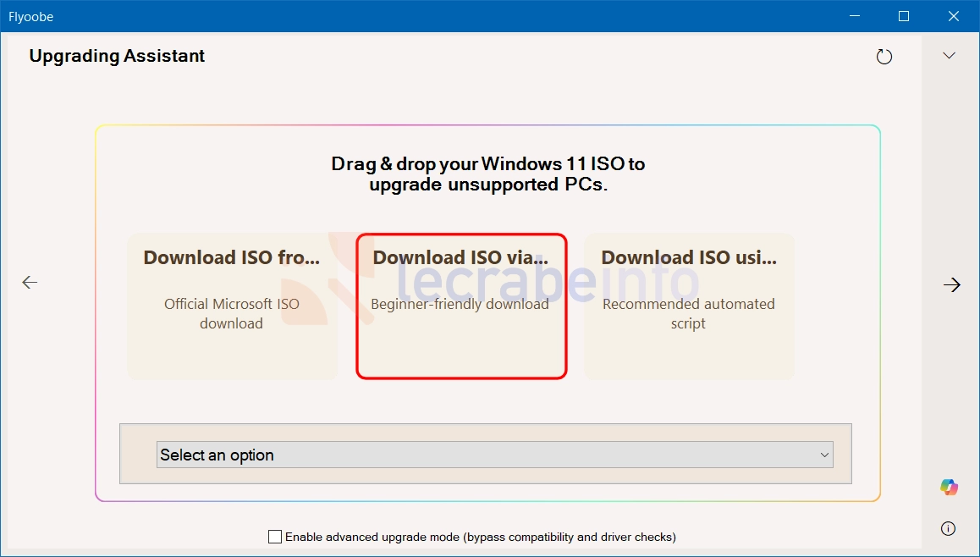Image resolution: width=980 pixels, height=557 pixels.
Task: Minimize the Flyoobe window
Action: [855, 16]
